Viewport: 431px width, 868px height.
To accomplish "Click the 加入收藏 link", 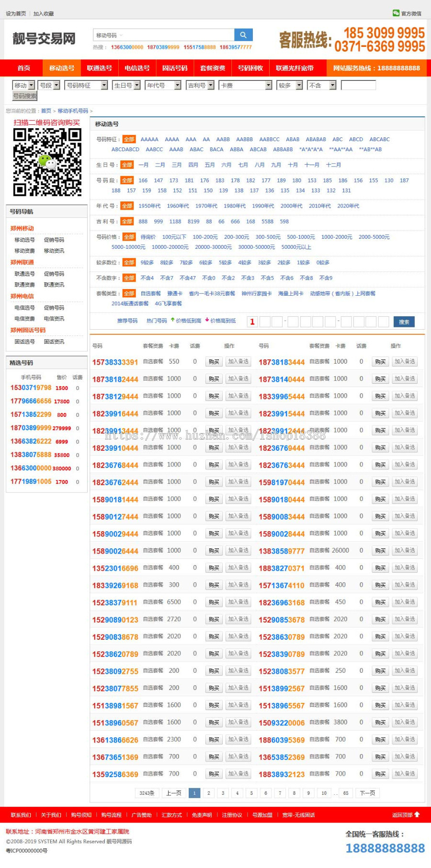I will [x=44, y=14].
